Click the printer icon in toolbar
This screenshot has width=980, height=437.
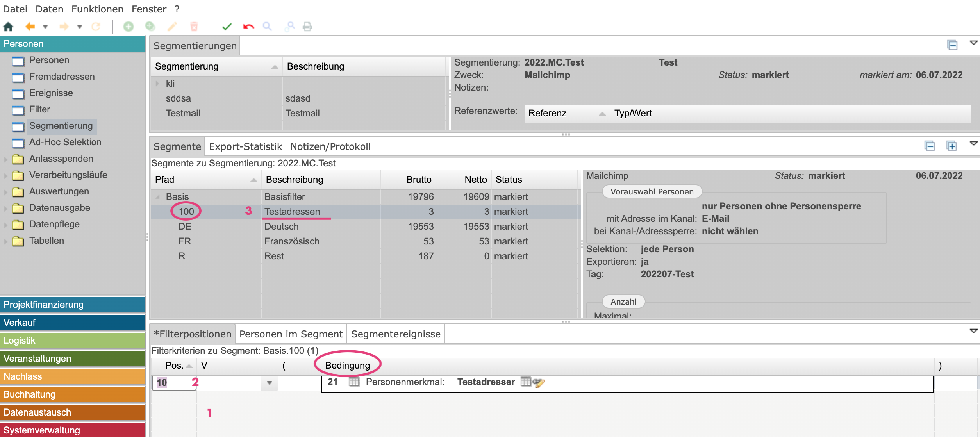307,27
